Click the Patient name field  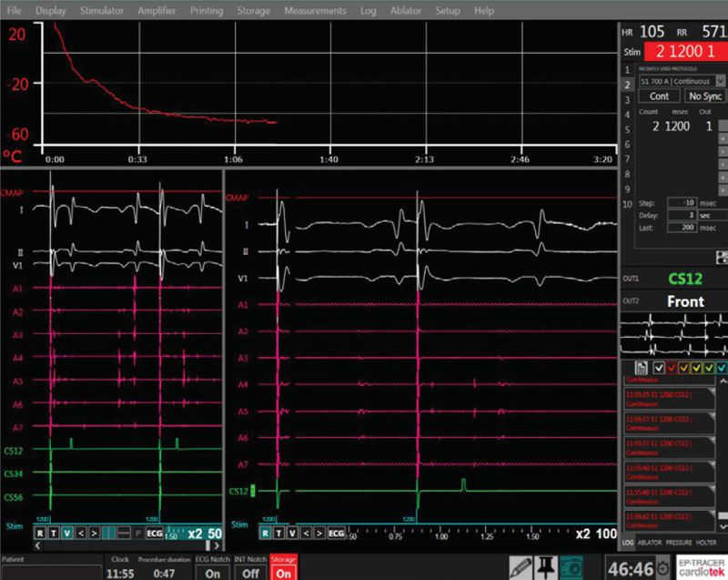[51, 572]
